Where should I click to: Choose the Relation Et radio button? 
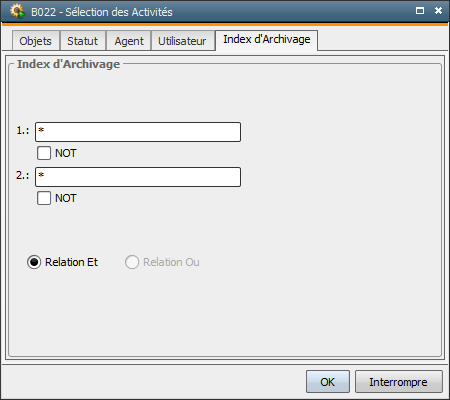tap(34, 262)
